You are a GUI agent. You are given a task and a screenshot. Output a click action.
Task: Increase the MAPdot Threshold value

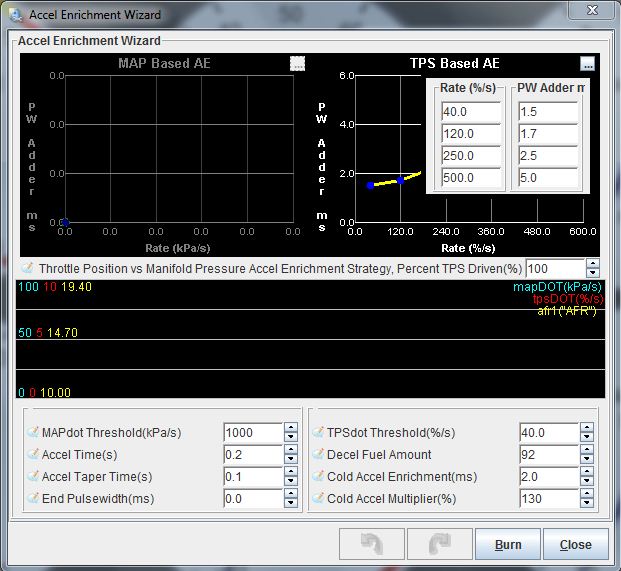pos(291,428)
